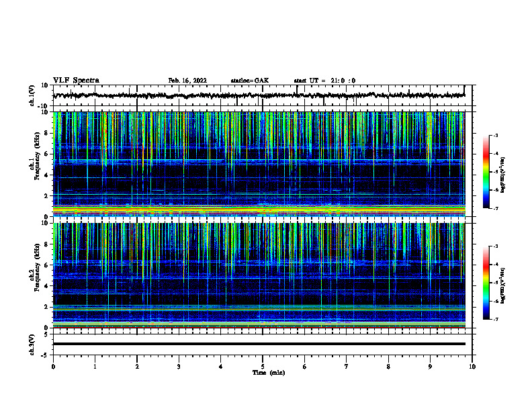
Task: Click inside the ch.2 spectrogram panel
Action: click(x=259, y=275)
